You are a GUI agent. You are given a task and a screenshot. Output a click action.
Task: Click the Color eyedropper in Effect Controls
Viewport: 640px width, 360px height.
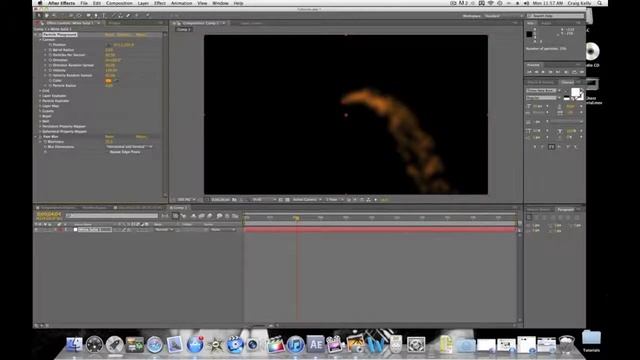(x=116, y=80)
